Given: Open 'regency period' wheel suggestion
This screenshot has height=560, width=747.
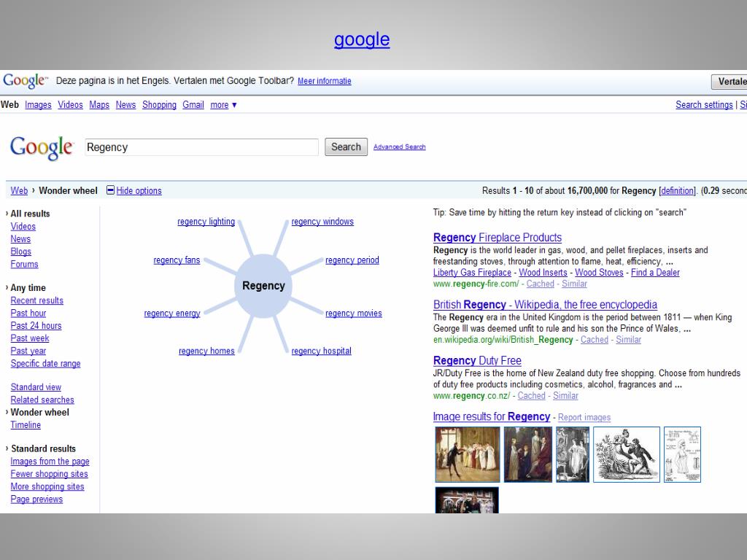Looking at the screenshot, I should coord(352,260).
